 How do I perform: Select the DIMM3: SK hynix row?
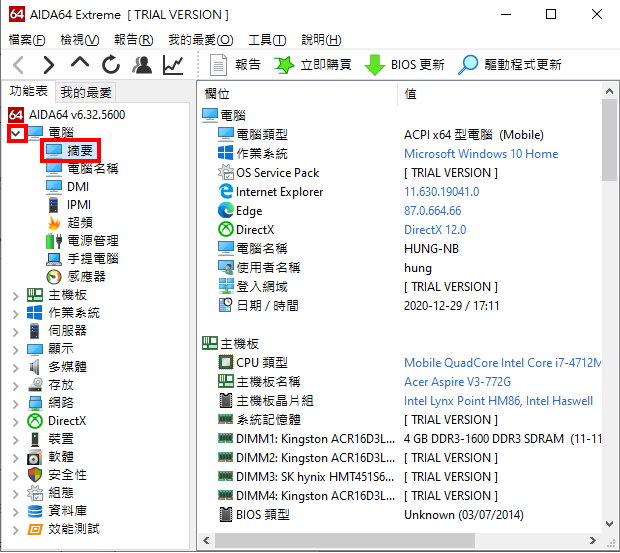[401, 477]
